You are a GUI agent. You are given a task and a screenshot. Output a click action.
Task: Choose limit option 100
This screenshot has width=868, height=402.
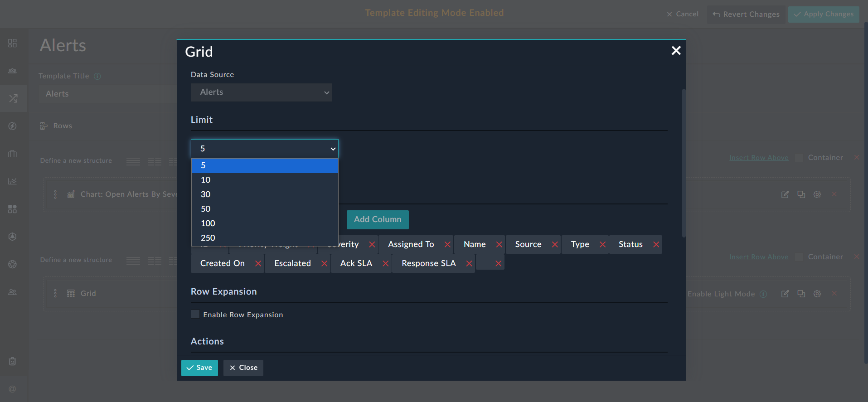[265, 223]
